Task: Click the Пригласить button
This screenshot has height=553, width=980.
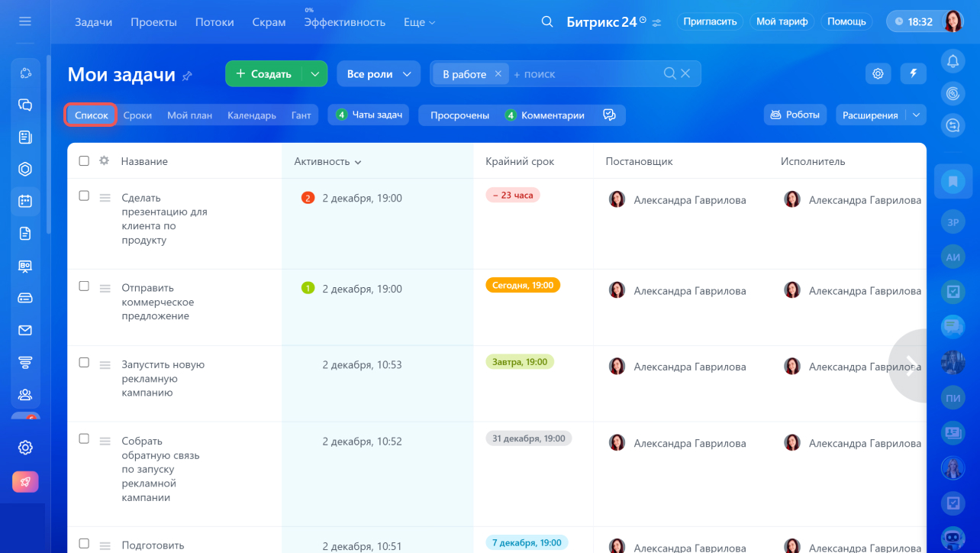Action: 710,21
